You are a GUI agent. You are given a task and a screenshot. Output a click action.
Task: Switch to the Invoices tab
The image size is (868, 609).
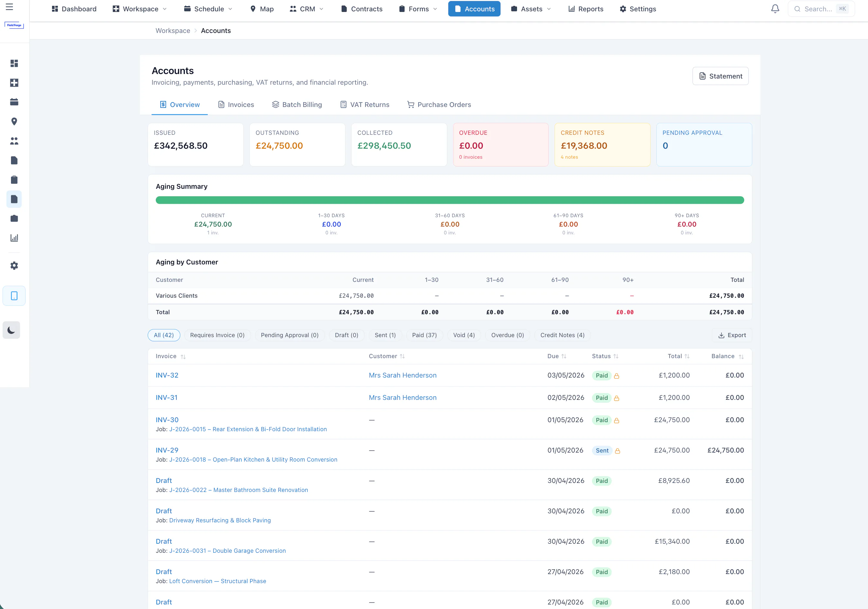click(236, 105)
